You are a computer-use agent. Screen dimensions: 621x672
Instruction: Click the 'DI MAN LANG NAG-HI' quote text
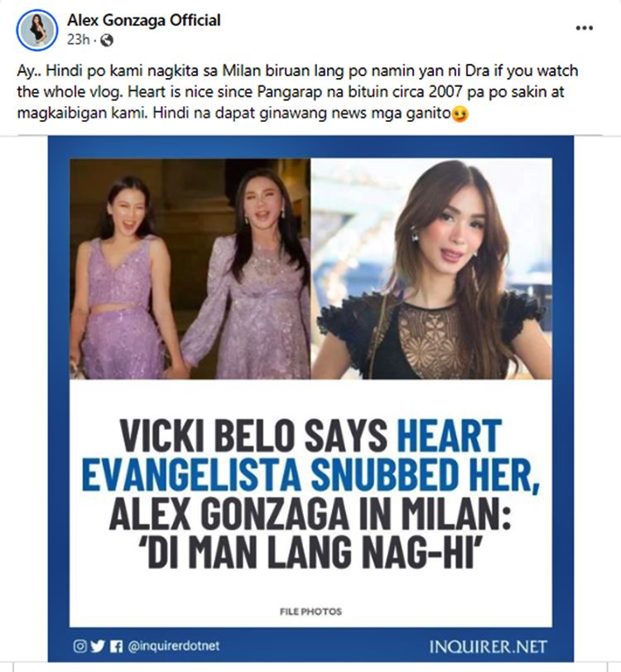coord(311,552)
